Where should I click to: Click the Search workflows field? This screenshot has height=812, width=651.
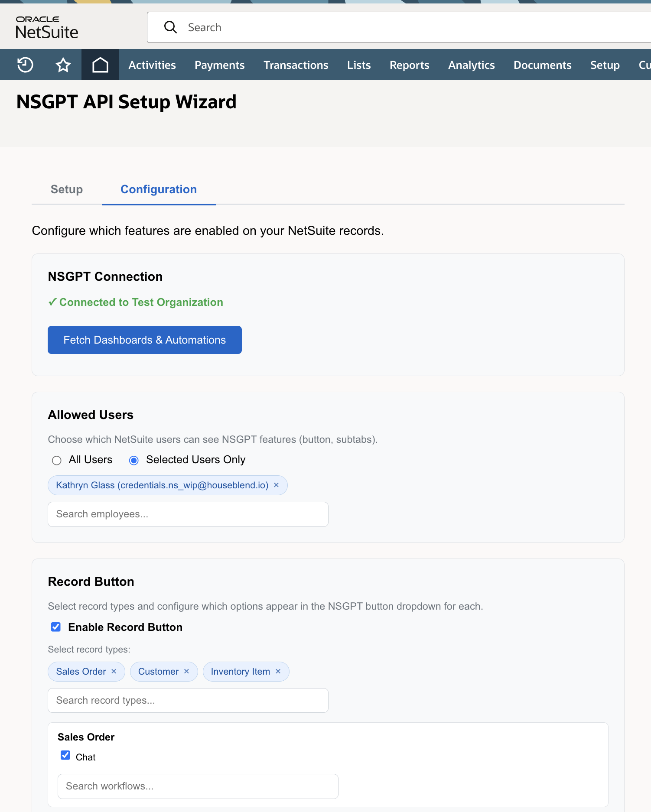[x=197, y=786]
